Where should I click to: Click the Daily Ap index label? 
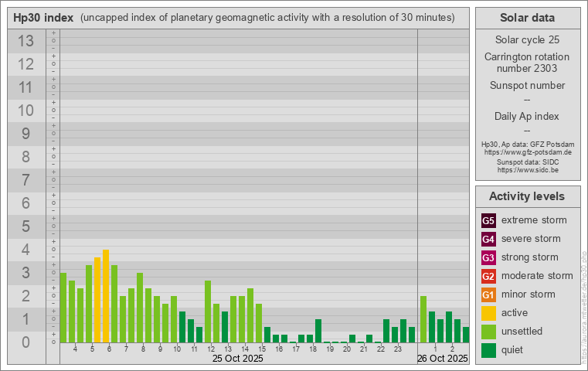pyautogui.click(x=528, y=116)
